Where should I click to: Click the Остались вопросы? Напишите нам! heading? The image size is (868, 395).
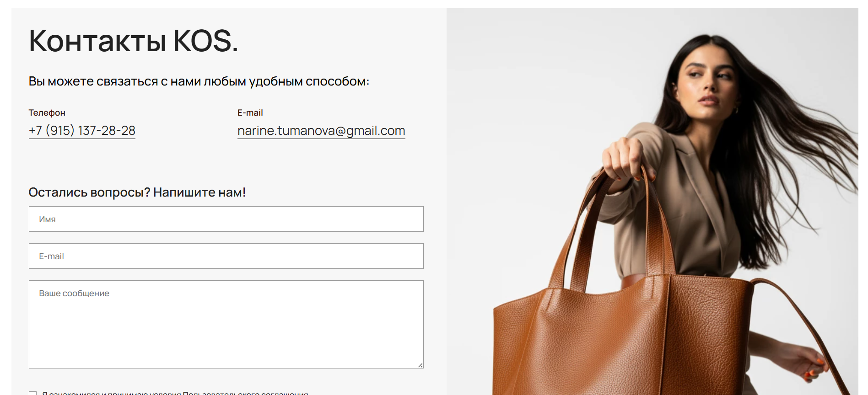click(x=137, y=192)
